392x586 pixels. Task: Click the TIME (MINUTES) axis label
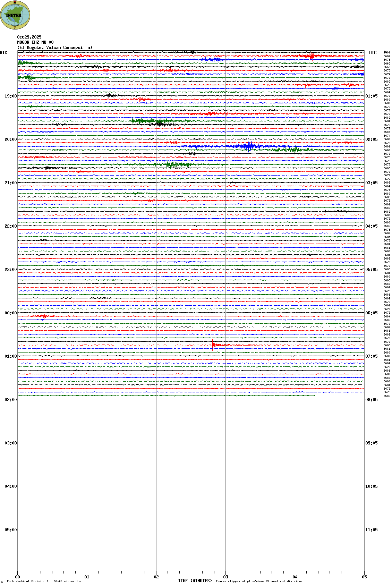195,581
